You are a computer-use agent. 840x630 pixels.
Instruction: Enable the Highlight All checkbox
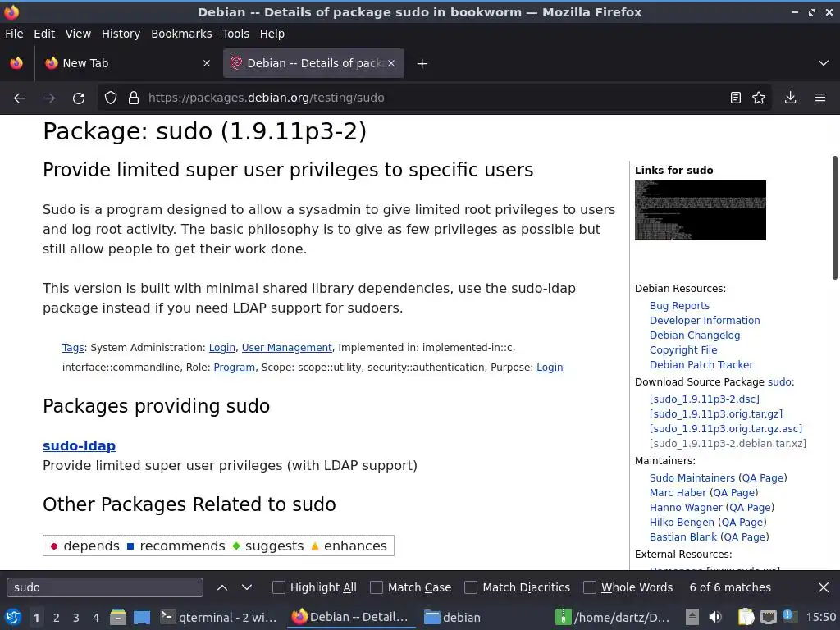[x=279, y=587]
